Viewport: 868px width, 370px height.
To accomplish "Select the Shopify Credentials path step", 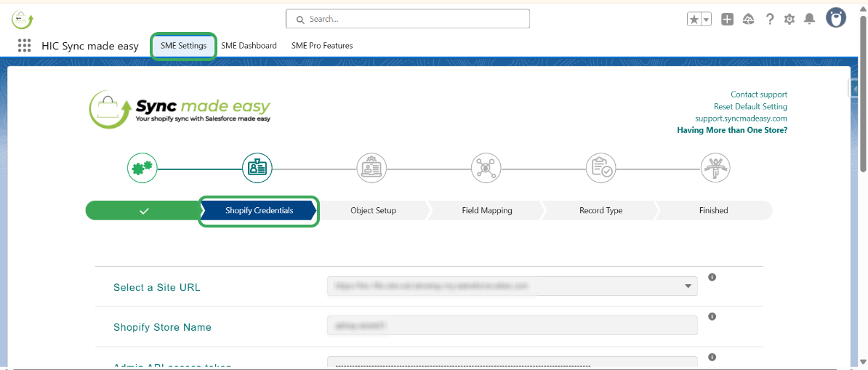I will [259, 211].
